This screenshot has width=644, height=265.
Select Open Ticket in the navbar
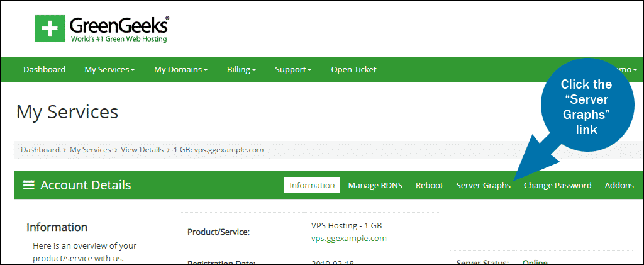(353, 70)
